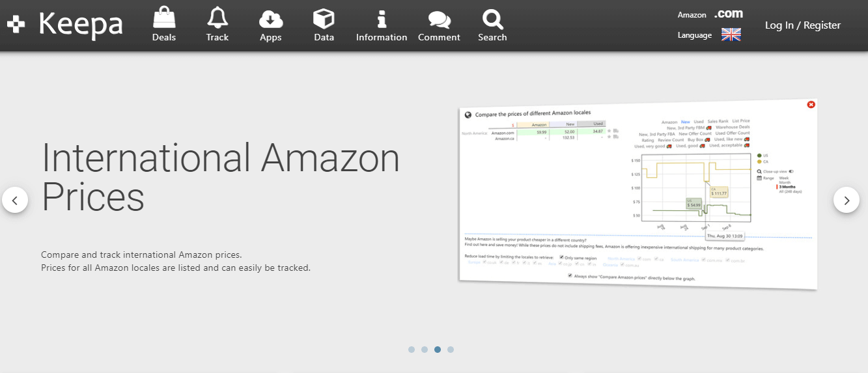Viewport: 868px width, 373px height.
Task: Open the Comment speech-bubble section
Action: pos(439,25)
